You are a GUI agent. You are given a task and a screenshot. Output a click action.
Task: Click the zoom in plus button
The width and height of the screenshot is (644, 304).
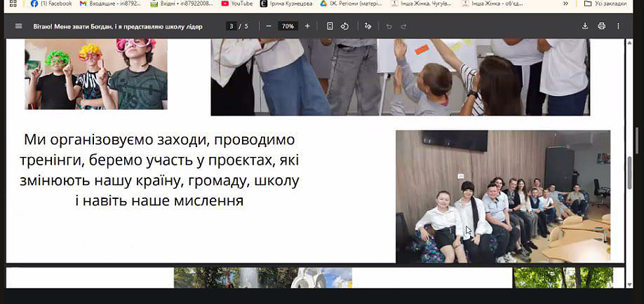tap(307, 27)
